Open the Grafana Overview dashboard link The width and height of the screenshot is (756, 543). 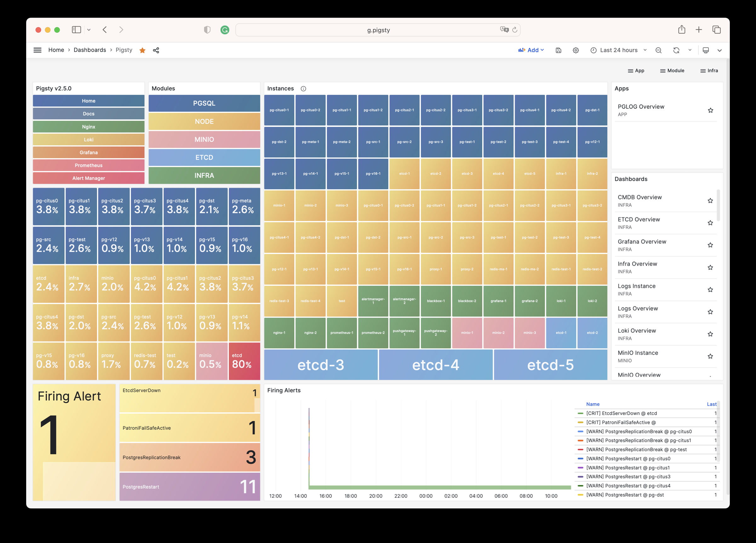point(642,241)
